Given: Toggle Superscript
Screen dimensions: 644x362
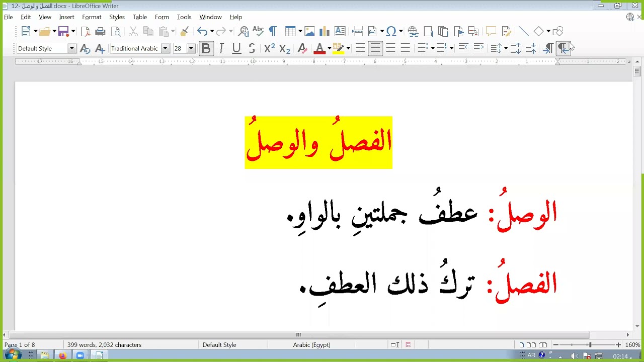Looking at the screenshot, I should 270,49.
